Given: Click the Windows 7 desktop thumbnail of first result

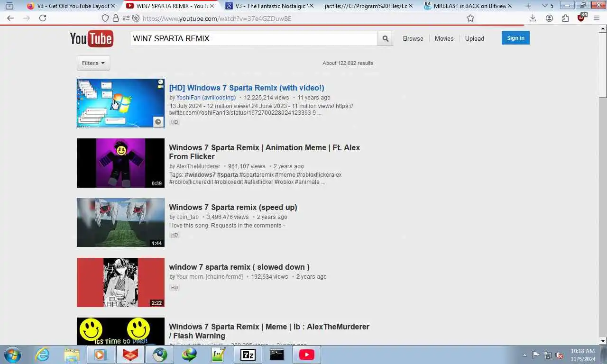Looking at the screenshot, I should pos(120,103).
